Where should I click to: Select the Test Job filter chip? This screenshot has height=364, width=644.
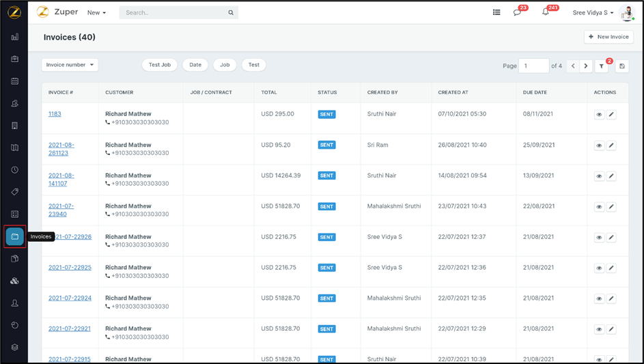click(x=160, y=65)
